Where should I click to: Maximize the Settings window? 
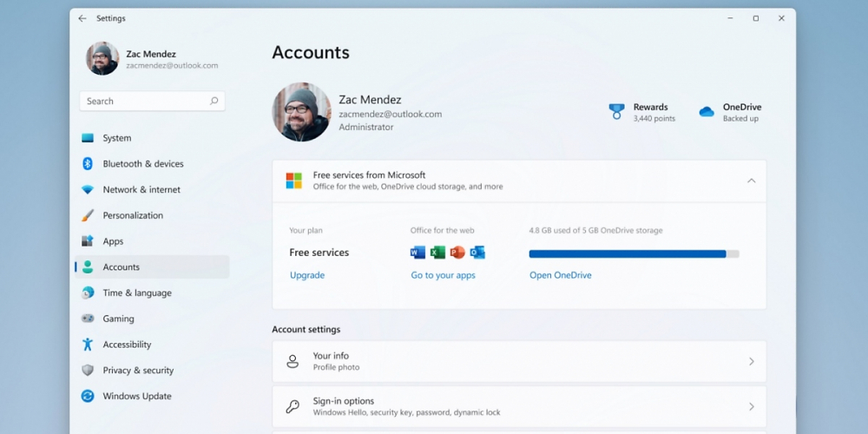[756, 18]
